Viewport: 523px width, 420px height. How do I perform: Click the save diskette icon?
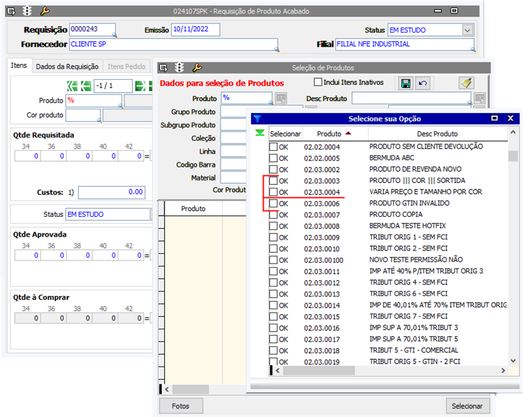(406, 83)
